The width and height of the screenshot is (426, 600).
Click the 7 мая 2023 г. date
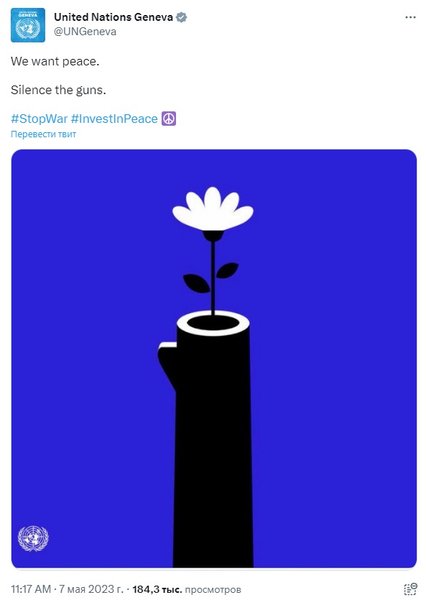[x=91, y=589]
